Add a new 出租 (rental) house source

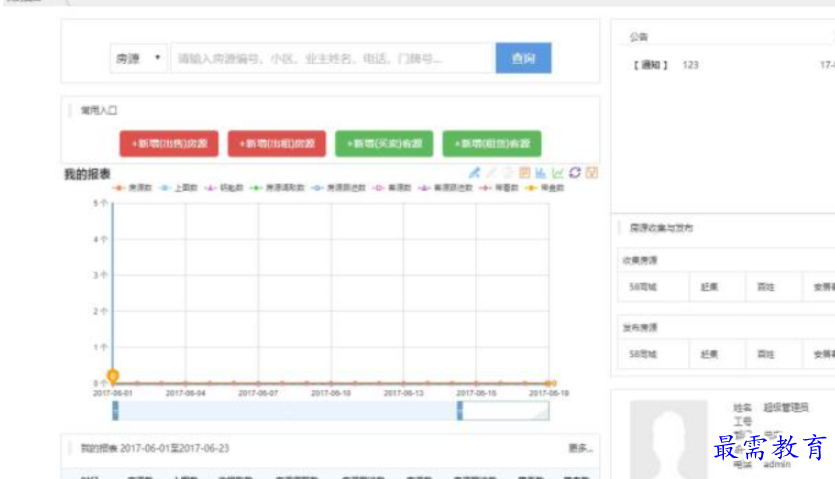[x=277, y=144]
